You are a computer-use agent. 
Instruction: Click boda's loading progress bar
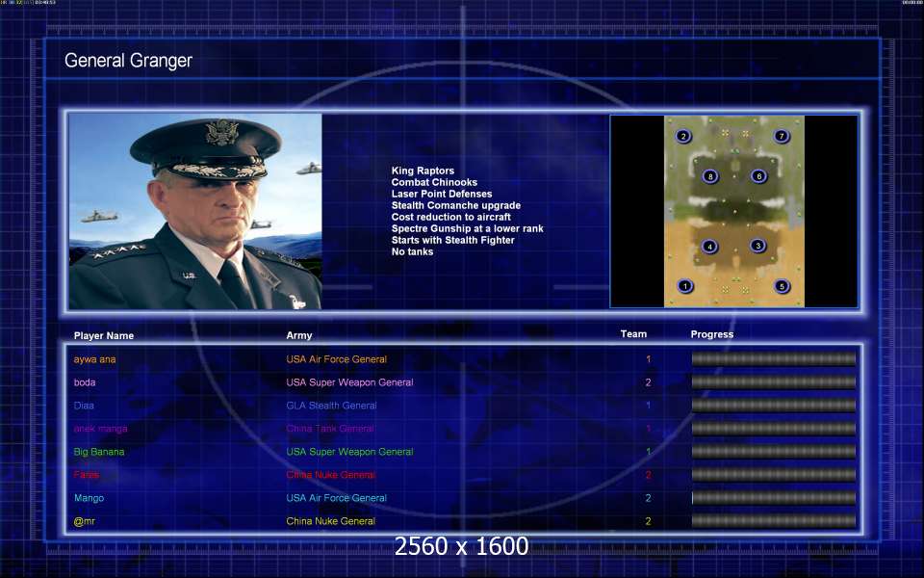(x=774, y=382)
